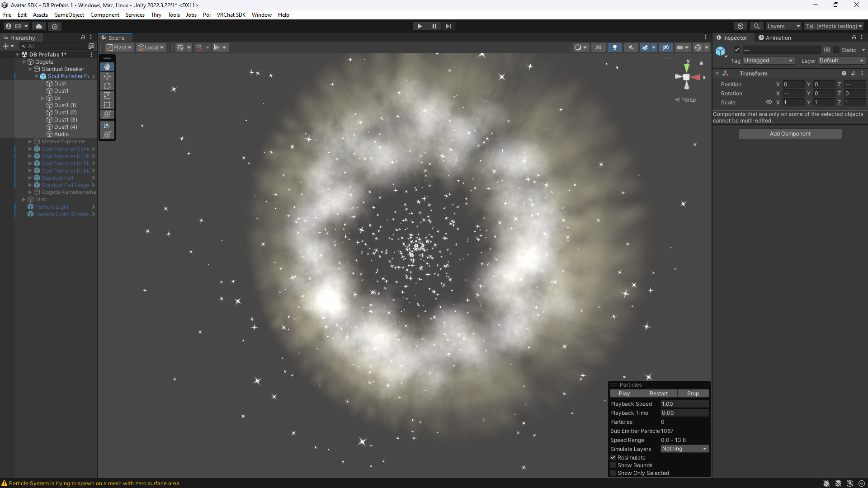Open Undo History clock icon
Image resolution: width=868 pixels, height=488 pixels.
pyautogui.click(x=740, y=26)
